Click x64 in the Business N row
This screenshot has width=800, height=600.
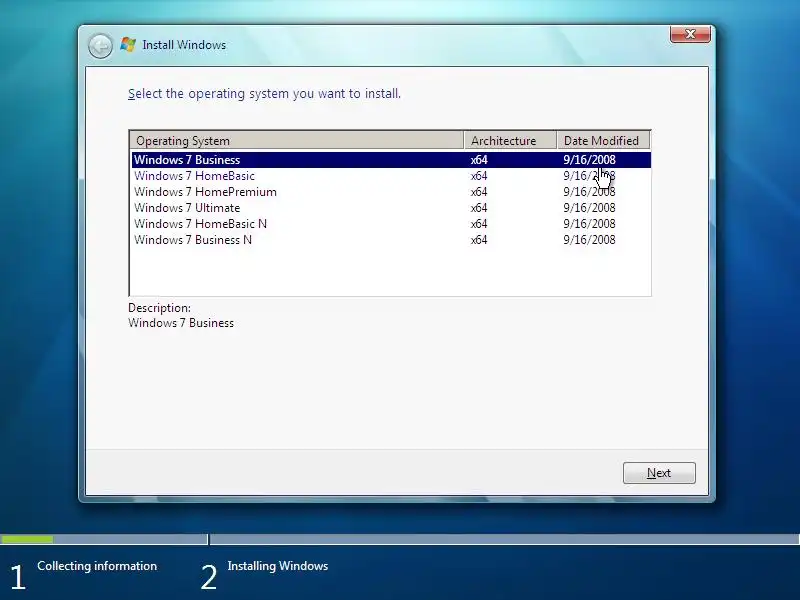coord(479,240)
